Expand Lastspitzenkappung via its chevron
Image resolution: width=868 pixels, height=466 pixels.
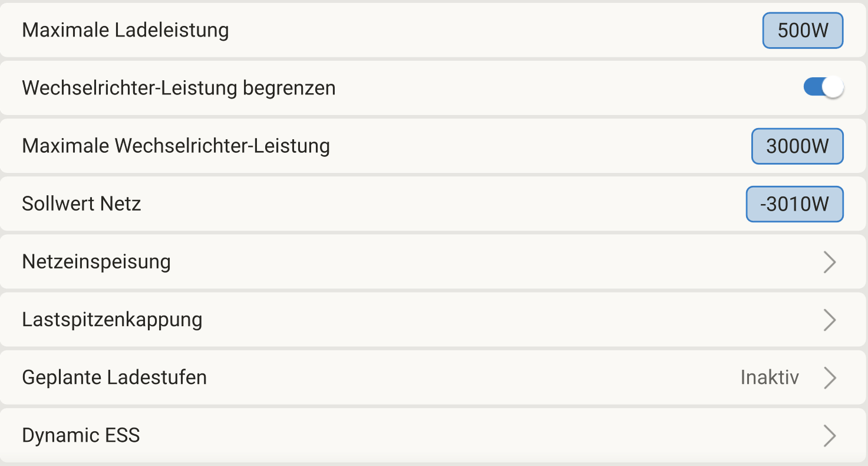829,320
